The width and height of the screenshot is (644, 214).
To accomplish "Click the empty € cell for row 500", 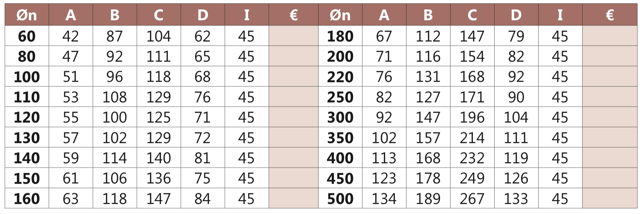I will coord(610,198).
